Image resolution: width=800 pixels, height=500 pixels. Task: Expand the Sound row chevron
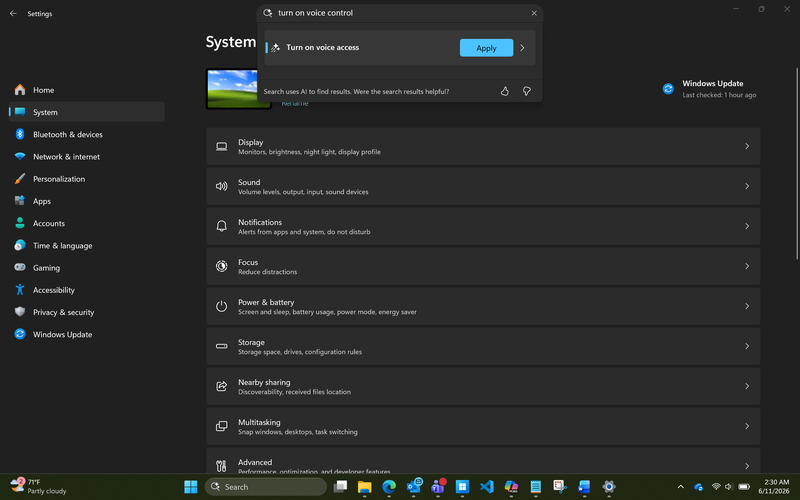pos(747,186)
